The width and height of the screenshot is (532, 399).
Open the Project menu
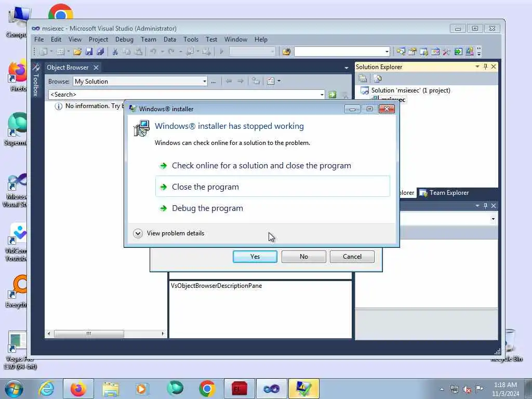click(x=98, y=39)
